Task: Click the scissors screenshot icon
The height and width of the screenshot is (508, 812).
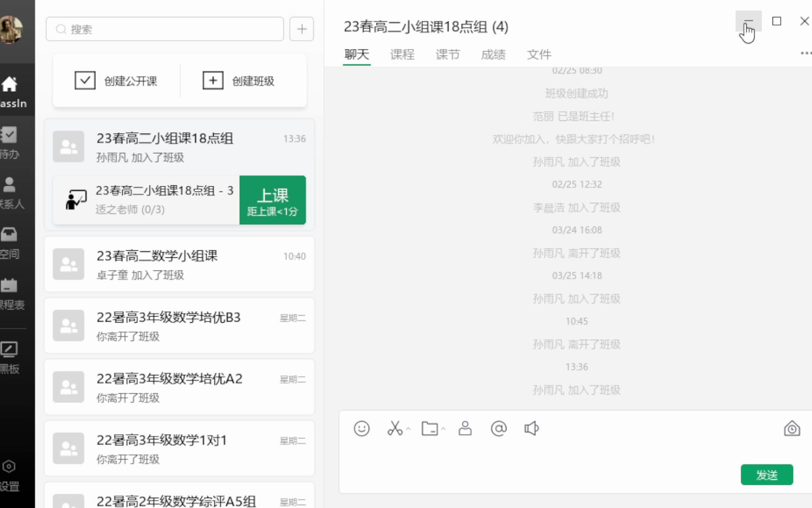Action: (x=395, y=428)
